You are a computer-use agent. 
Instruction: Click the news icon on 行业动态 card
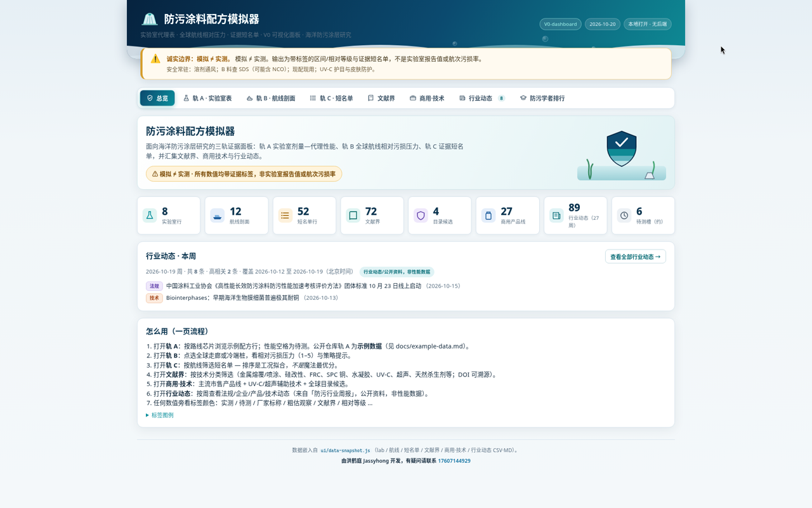(x=556, y=215)
